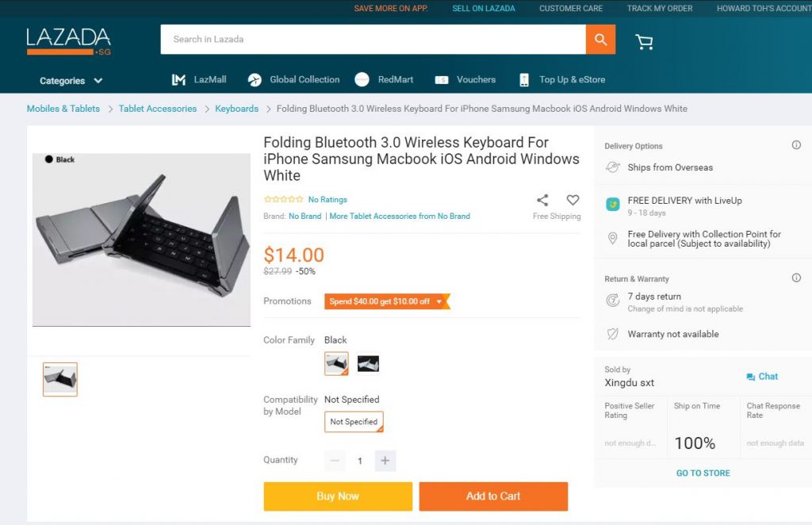812x525 pixels.
Task: Expand the Categories dropdown
Action: point(71,80)
